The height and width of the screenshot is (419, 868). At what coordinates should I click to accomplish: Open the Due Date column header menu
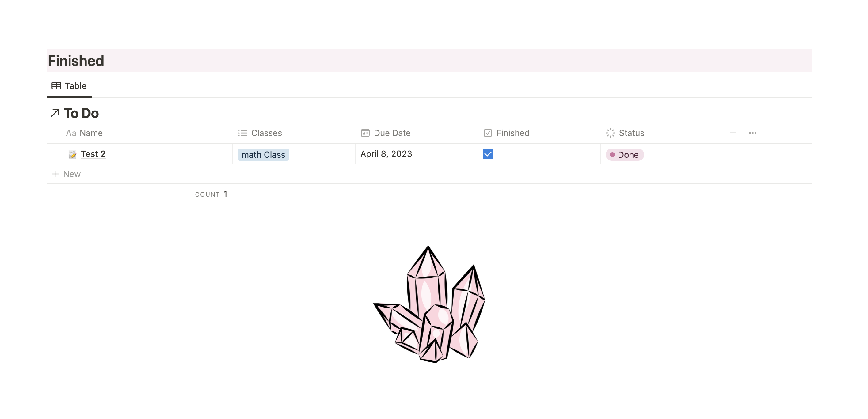392,133
